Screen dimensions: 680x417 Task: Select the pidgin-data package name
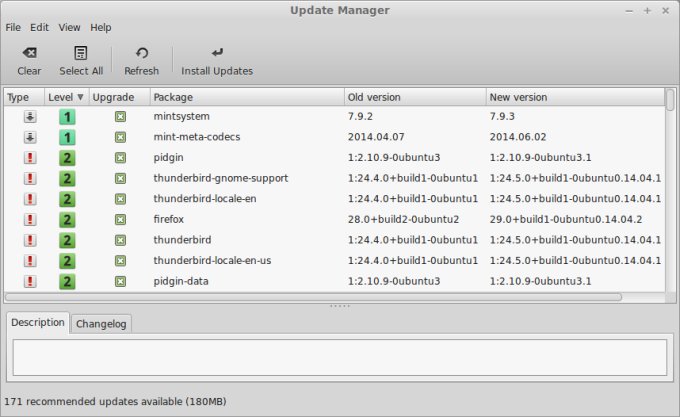pyautogui.click(x=181, y=281)
